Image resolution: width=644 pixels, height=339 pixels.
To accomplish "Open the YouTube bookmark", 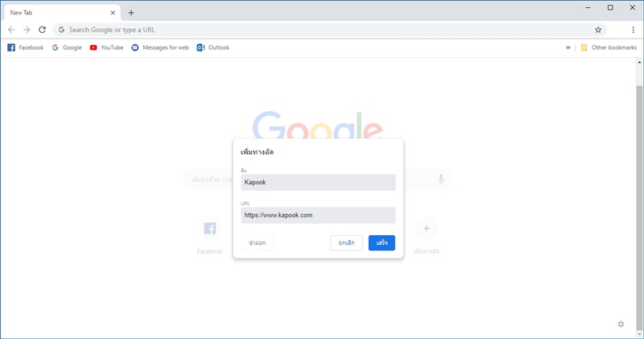I will pyautogui.click(x=106, y=48).
